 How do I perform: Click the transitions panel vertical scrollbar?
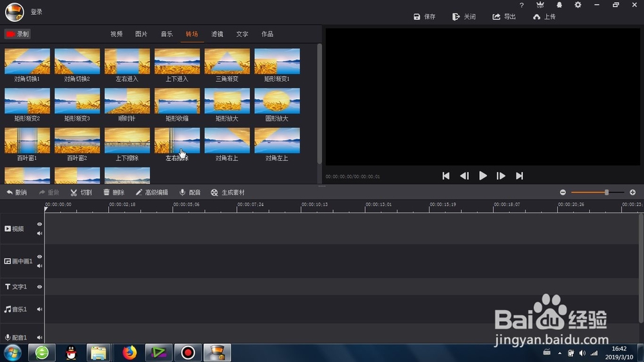319,104
